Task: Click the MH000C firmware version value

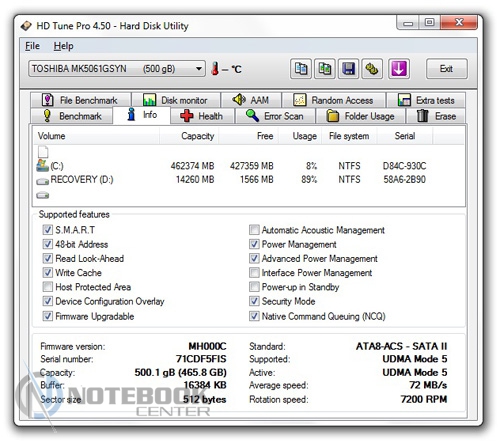Action: point(207,346)
